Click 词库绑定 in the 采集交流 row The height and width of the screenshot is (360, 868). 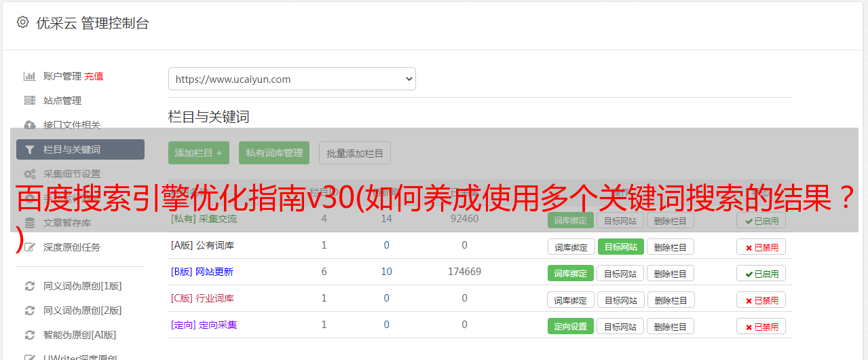pos(571,221)
